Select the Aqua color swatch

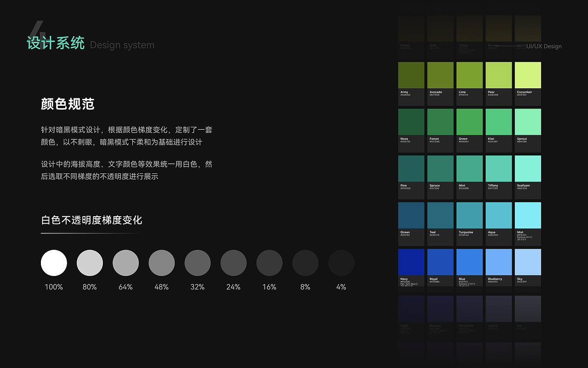click(498, 215)
